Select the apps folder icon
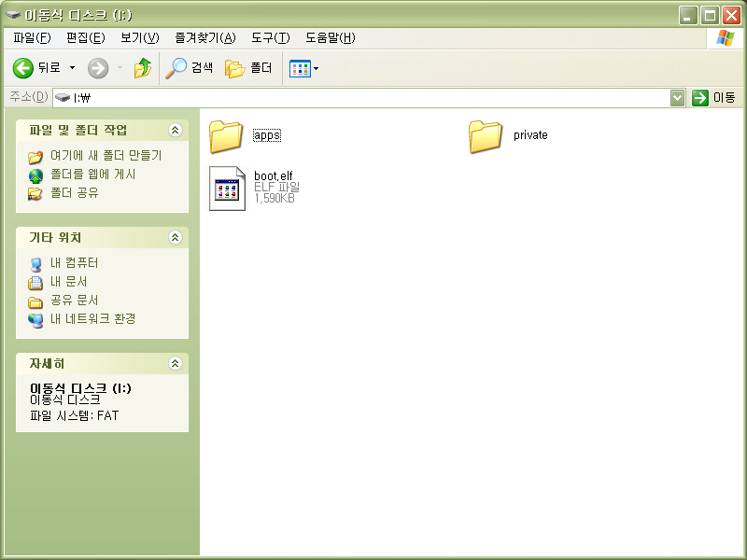The height and width of the screenshot is (560, 747). (226, 136)
